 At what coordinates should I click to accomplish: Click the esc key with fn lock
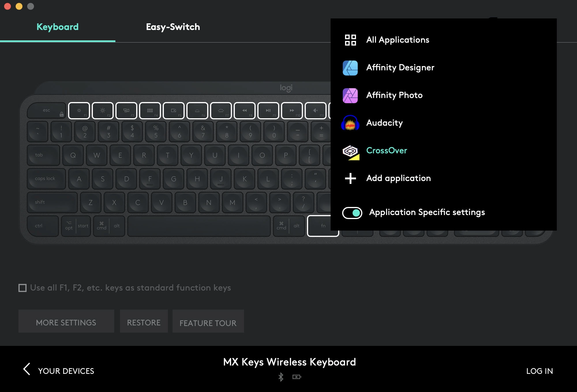point(46,111)
